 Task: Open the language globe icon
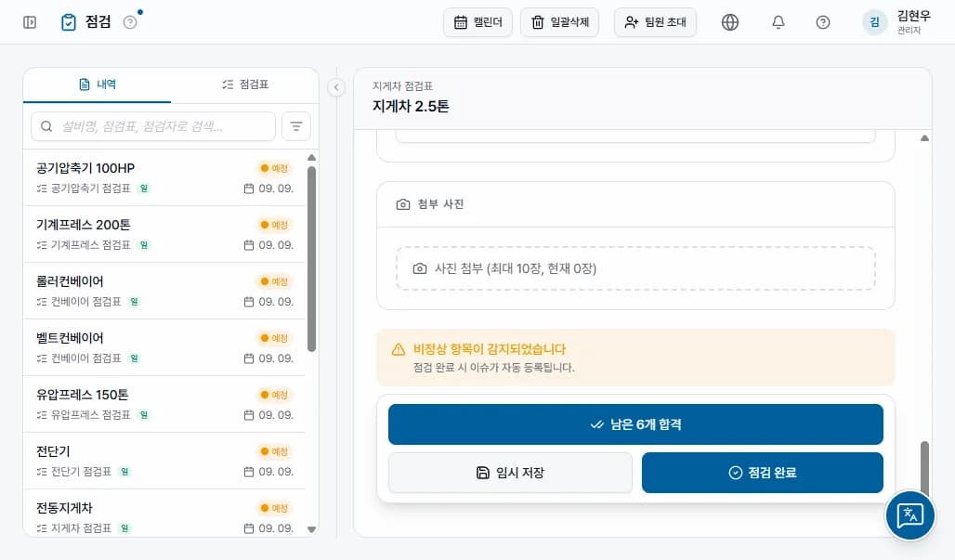729,22
